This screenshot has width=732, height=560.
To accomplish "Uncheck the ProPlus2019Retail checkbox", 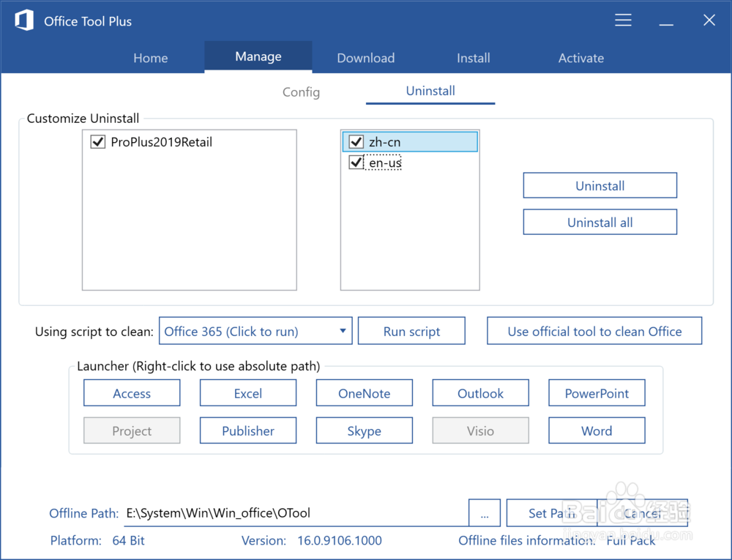I will point(98,141).
